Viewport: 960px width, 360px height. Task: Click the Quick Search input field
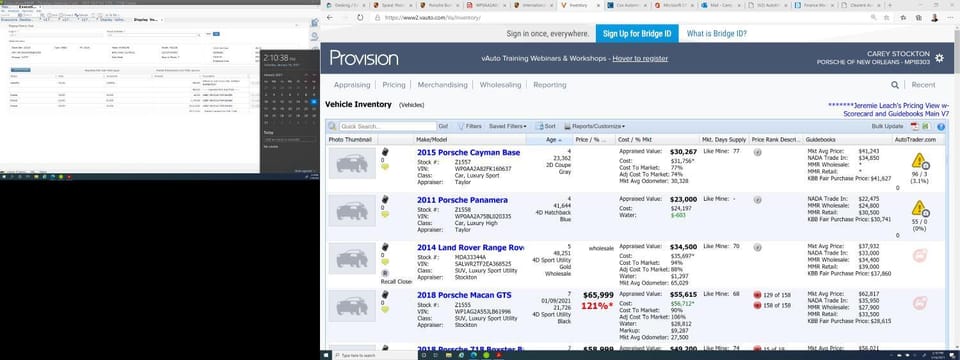click(387, 126)
